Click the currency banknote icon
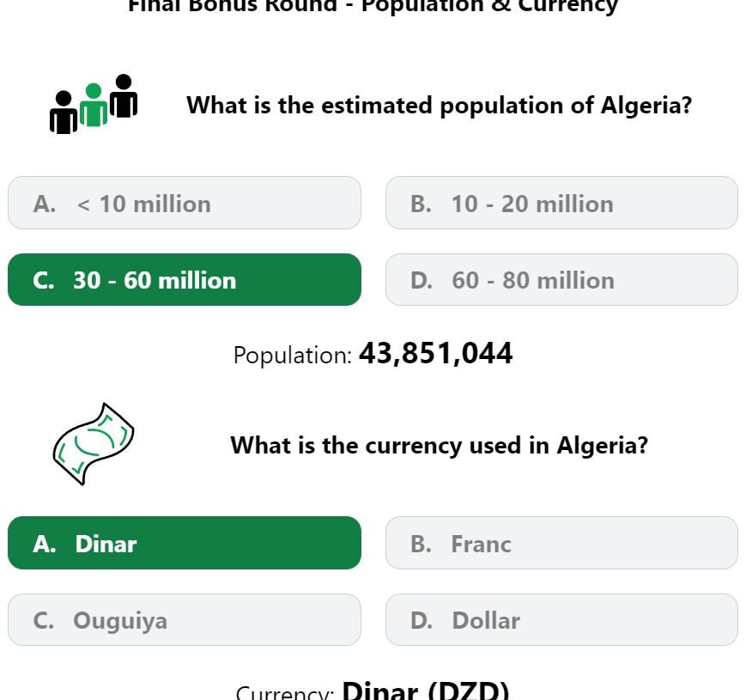Image resolution: width=752 pixels, height=700 pixels. tap(94, 444)
